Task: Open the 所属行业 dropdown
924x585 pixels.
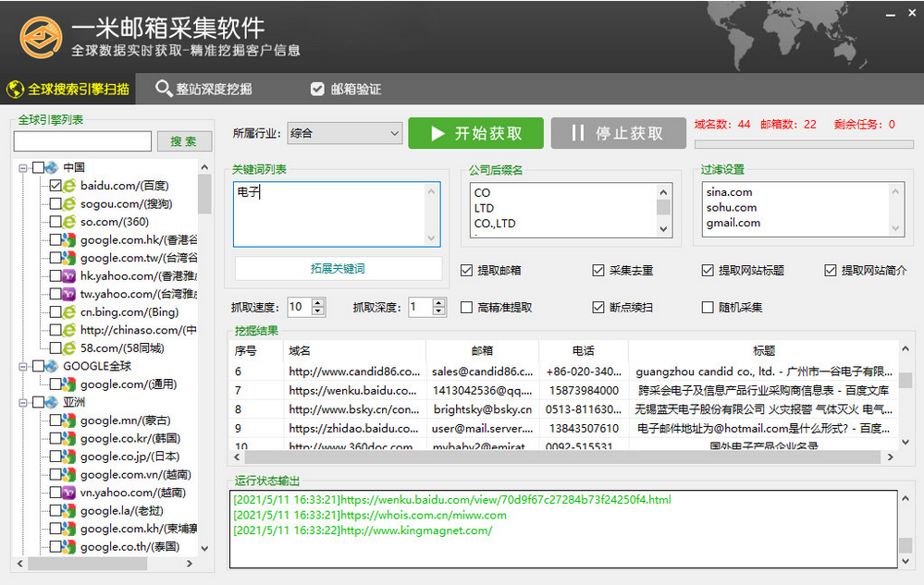Action: (x=344, y=133)
